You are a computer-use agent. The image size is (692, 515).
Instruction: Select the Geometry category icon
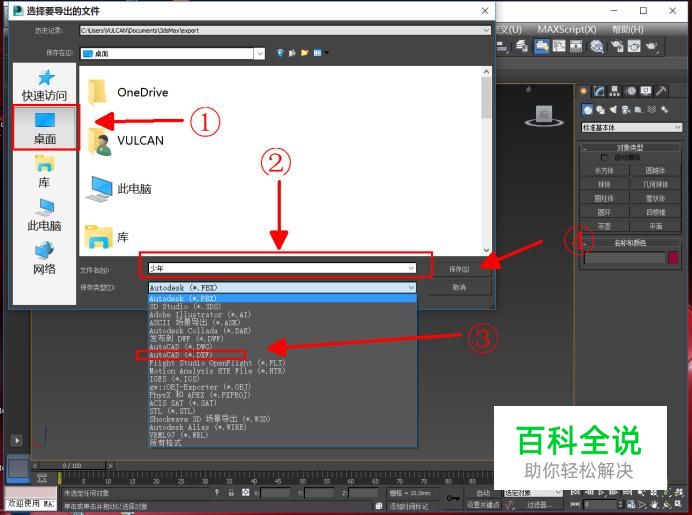tap(587, 109)
